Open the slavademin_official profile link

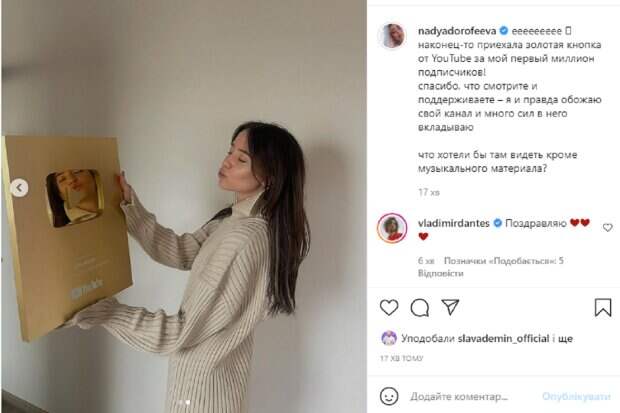[503, 339]
